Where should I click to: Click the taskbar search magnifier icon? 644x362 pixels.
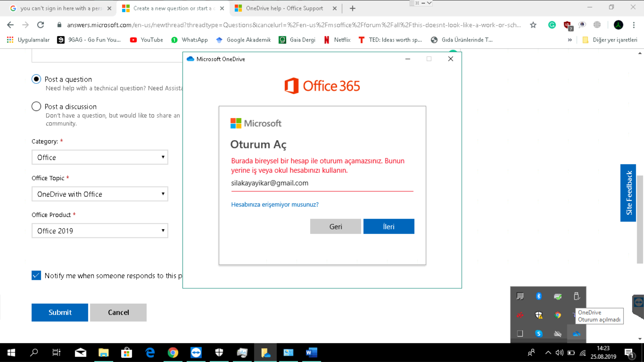[x=34, y=353]
